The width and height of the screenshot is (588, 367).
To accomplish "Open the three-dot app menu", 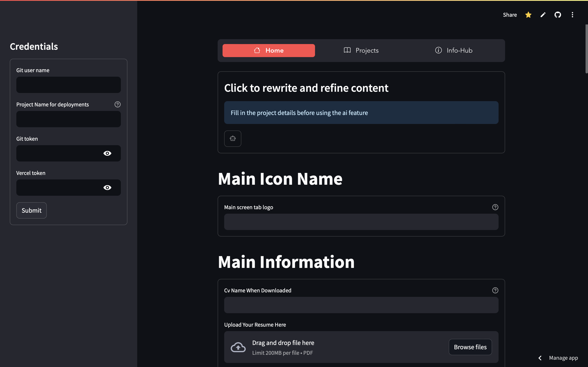I will point(572,15).
